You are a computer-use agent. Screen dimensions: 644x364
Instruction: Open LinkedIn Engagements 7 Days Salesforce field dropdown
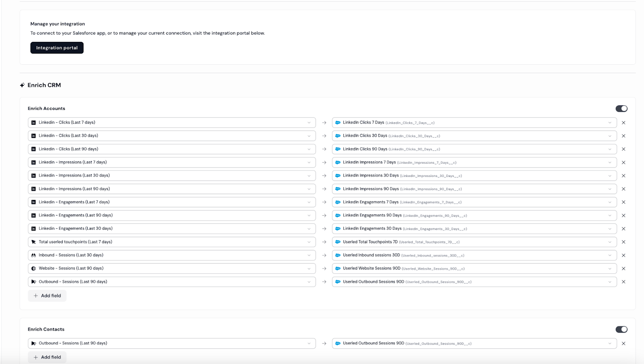point(475,202)
